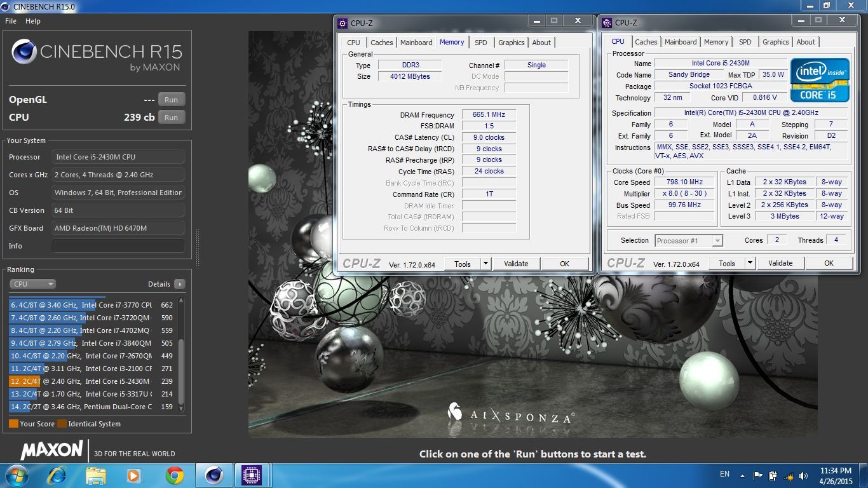Click Validate in Processor CPU-Z window

coord(780,263)
